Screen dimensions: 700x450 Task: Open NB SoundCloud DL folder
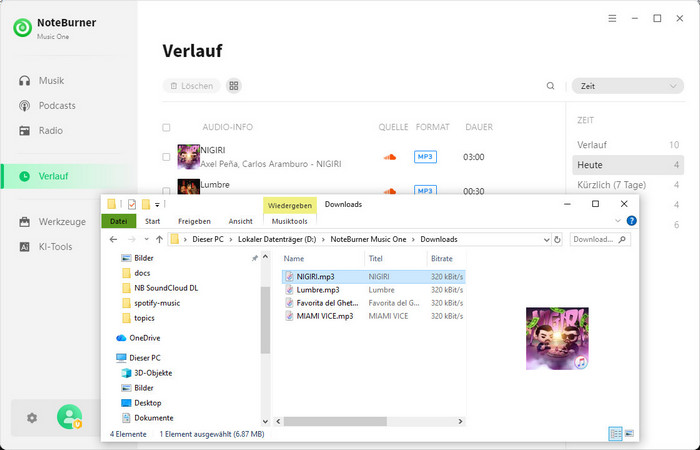[x=160, y=288]
